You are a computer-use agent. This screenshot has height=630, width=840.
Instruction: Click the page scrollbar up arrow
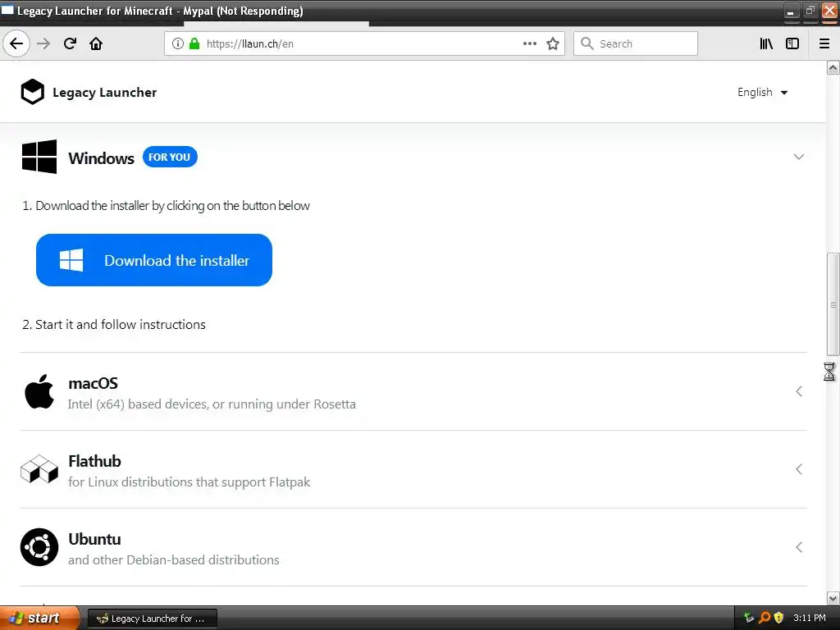833,67
